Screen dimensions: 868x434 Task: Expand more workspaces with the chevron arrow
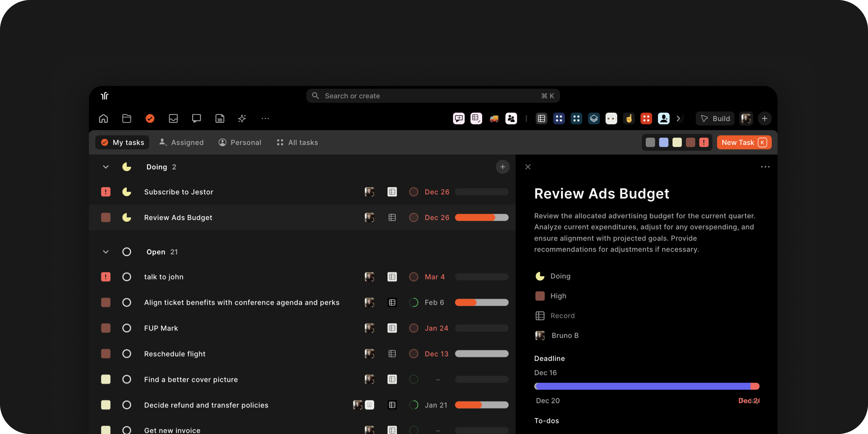pyautogui.click(x=678, y=118)
